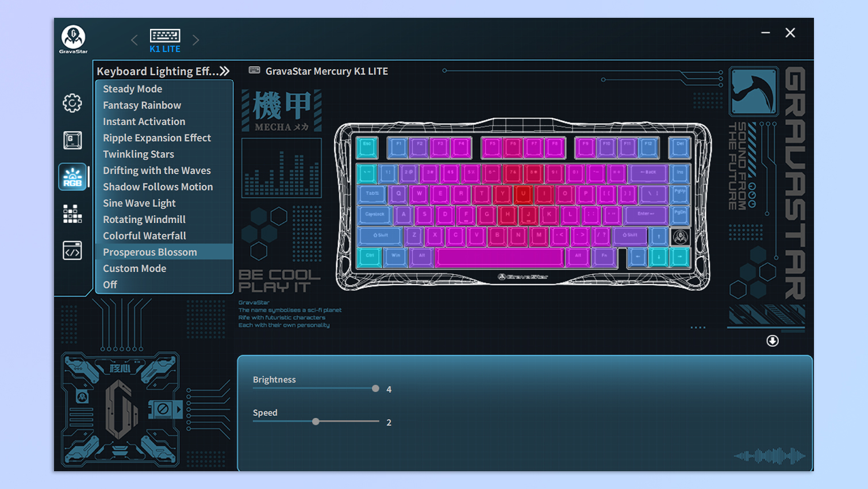Turn lighting Off in the effects list
Screen dimensions: 868x489
[x=164, y=285]
